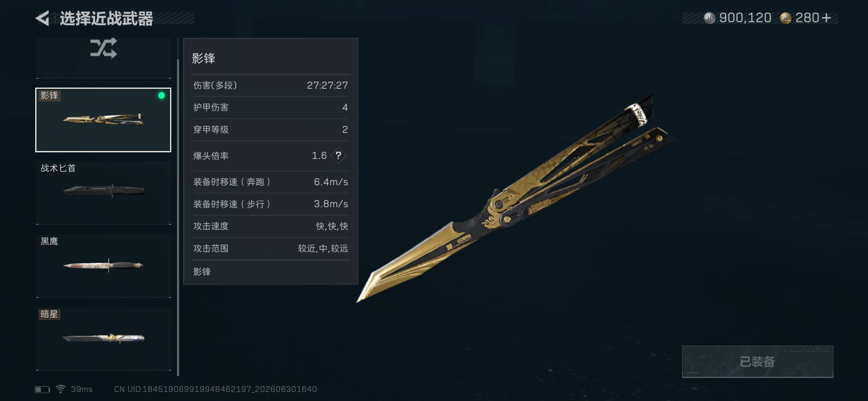Select the 影锋 butterfly knife card

click(x=103, y=120)
